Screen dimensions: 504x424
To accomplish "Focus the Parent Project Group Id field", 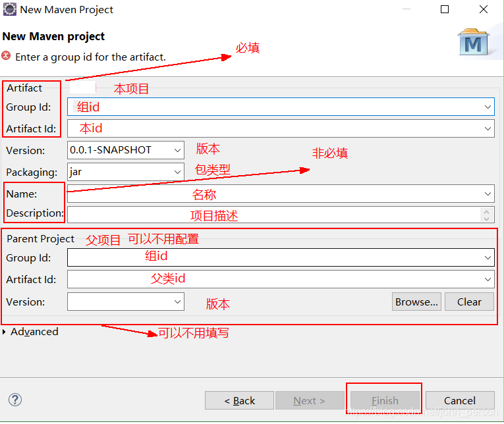I will (281, 257).
